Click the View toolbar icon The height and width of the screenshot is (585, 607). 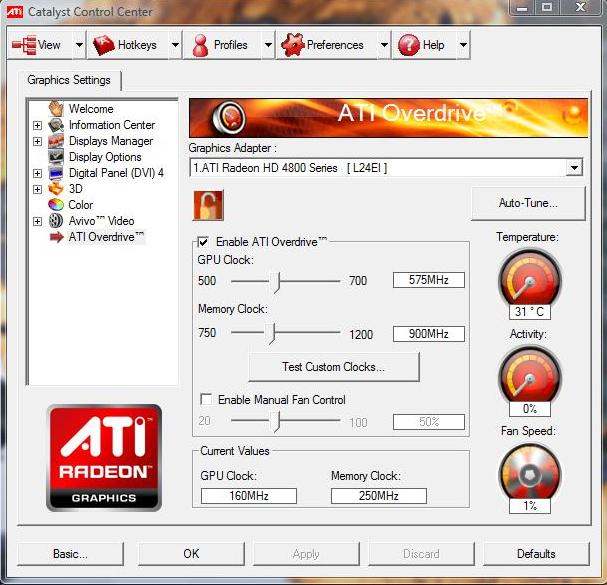[x=24, y=45]
